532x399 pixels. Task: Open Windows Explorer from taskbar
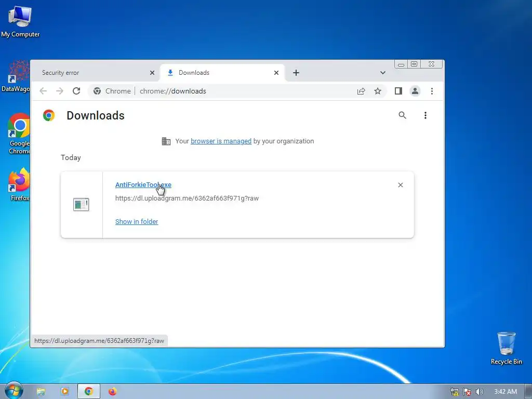pyautogui.click(x=41, y=392)
